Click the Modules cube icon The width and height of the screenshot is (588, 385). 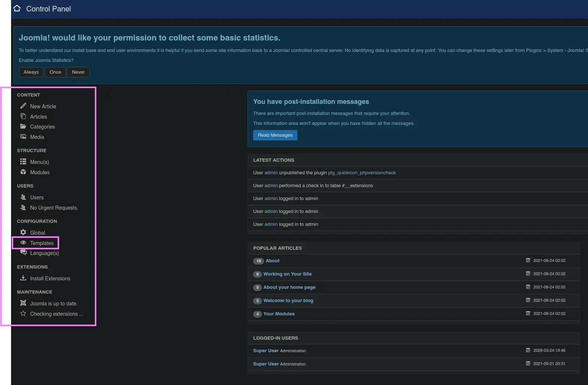tap(23, 172)
